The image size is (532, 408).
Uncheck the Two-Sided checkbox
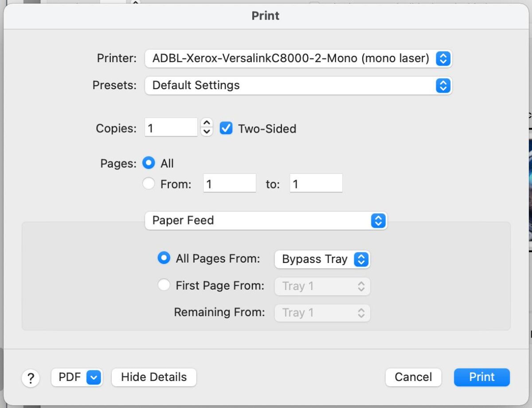click(226, 129)
